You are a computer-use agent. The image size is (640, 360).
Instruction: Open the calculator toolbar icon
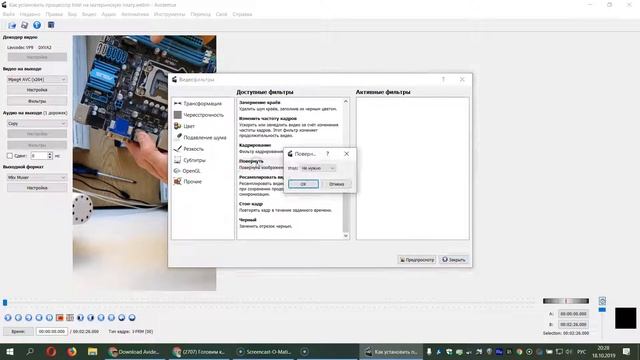(51, 25)
